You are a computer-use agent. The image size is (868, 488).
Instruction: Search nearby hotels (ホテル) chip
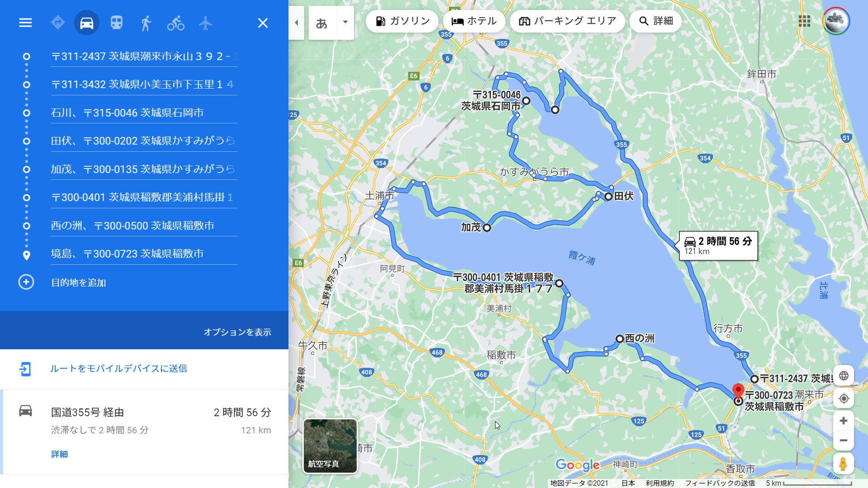(474, 21)
